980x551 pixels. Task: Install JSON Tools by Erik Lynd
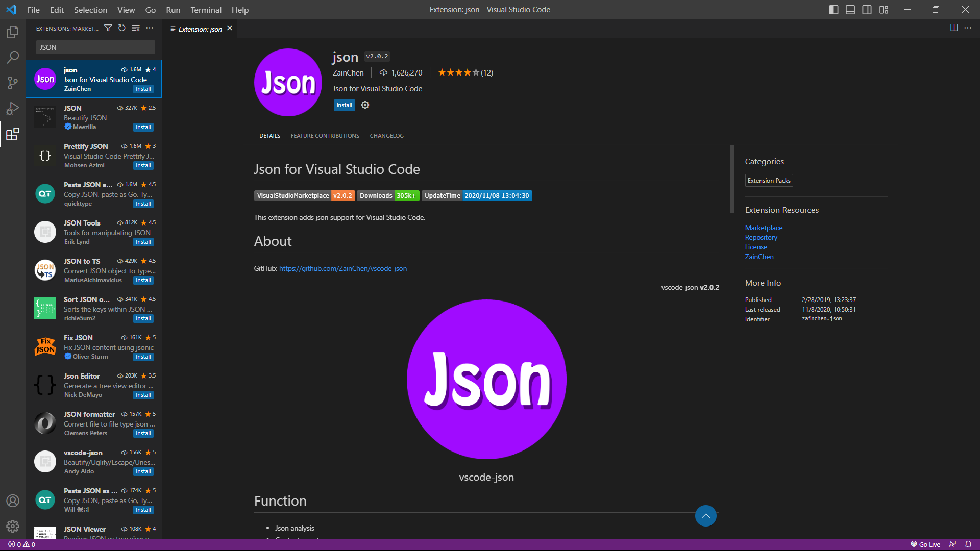pos(143,242)
